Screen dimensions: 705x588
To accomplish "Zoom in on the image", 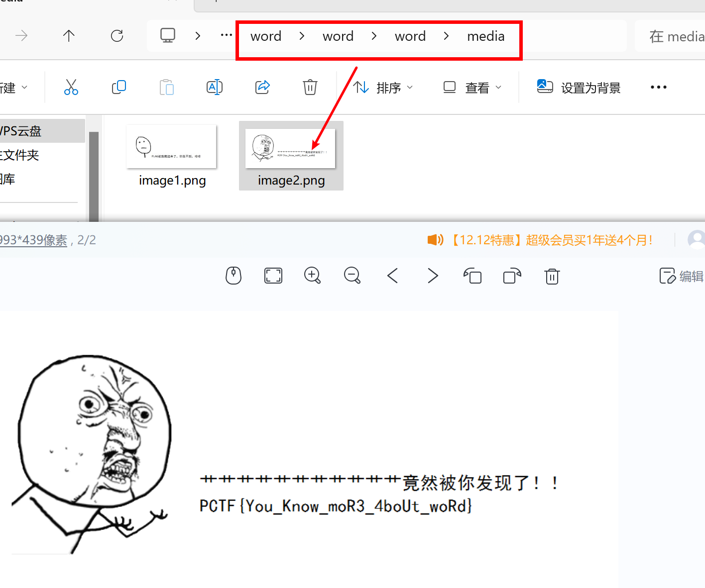I will coord(313,275).
